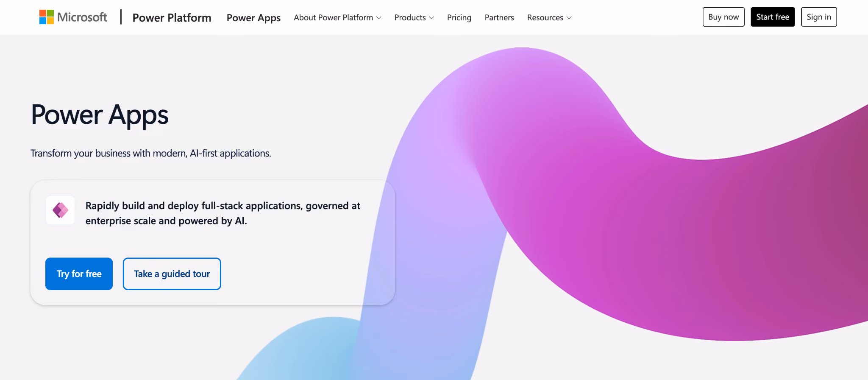Go to the Power Apps nav link
The image size is (868, 380).
point(253,18)
